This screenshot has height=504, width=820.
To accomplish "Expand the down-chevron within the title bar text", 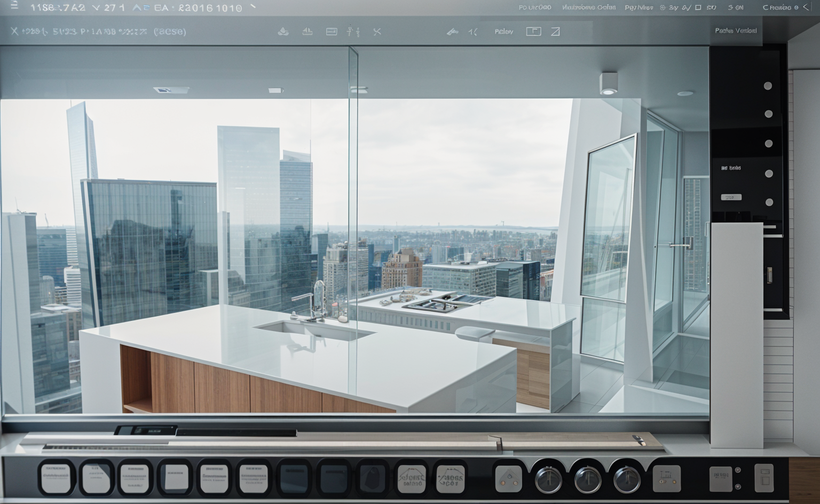I will (x=96, y=7).
